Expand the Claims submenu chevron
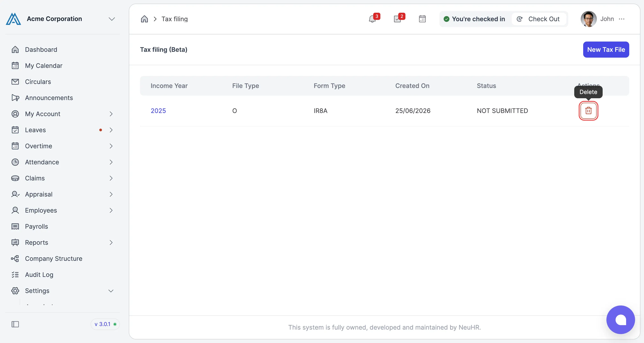The image size is (644, 343). tap(111, 178)
